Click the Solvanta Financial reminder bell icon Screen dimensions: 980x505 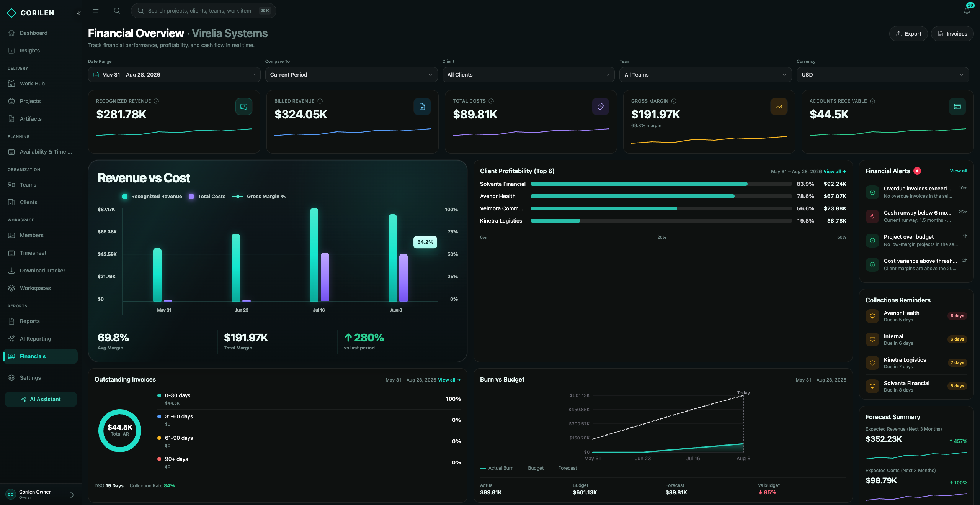(872, 386)
